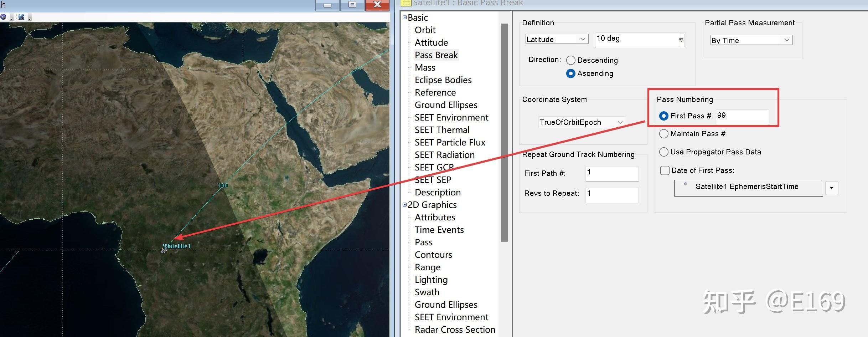The width and height of the screenshot is (868, 337).
Task: Open SEET Radiation settings page
Action: pos(445,155)
